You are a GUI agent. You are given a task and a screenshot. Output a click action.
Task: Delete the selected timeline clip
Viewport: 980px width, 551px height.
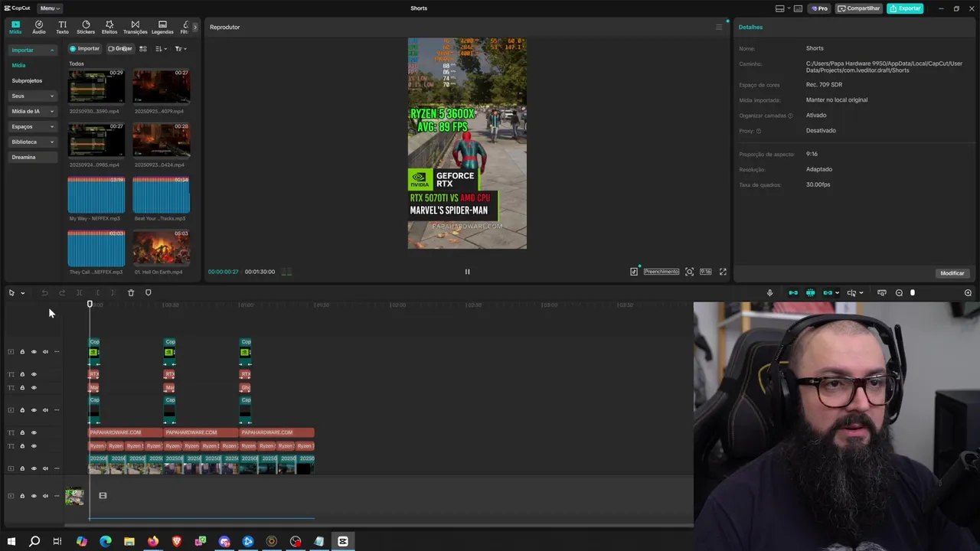131,292
